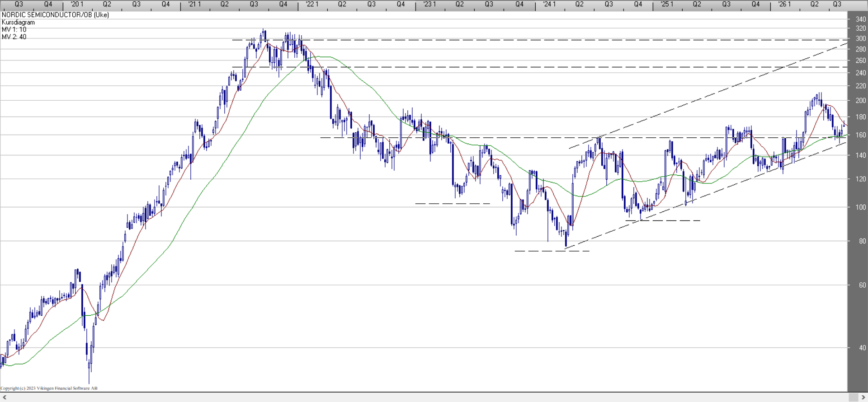Select the NORDIC SEMICONDUCTOR/OB (Uke) title text
The image size is (868, 402).
55,15
